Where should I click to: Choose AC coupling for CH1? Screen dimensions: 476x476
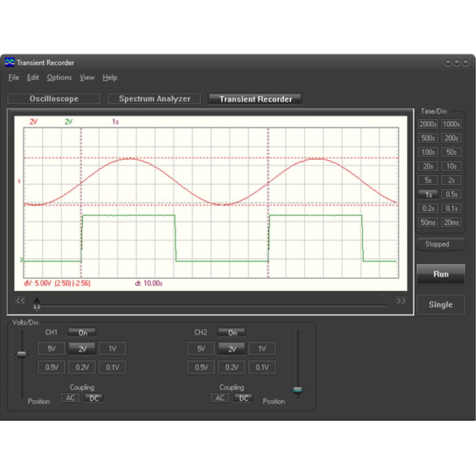tap(70, 398)
